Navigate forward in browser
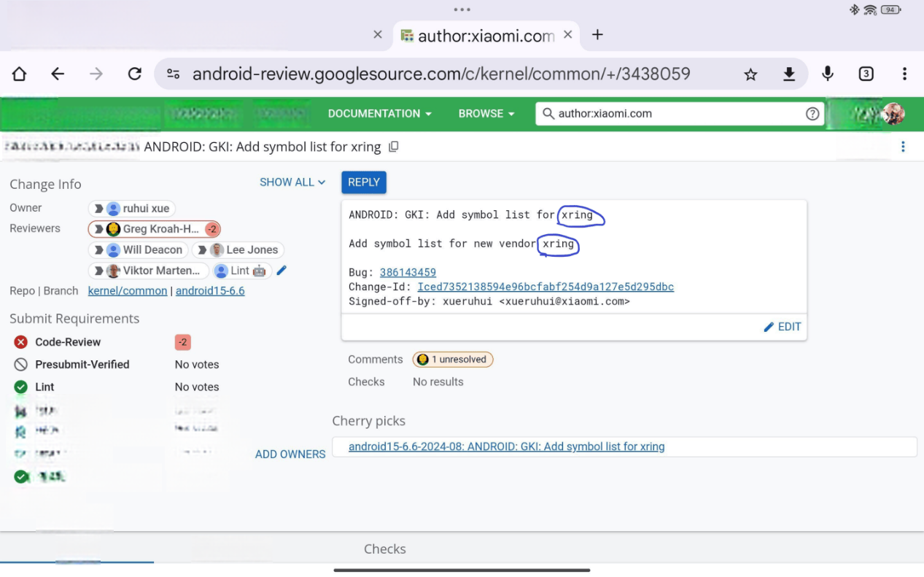This screenshot has height=577, width=924. click(x=96, y=74)
